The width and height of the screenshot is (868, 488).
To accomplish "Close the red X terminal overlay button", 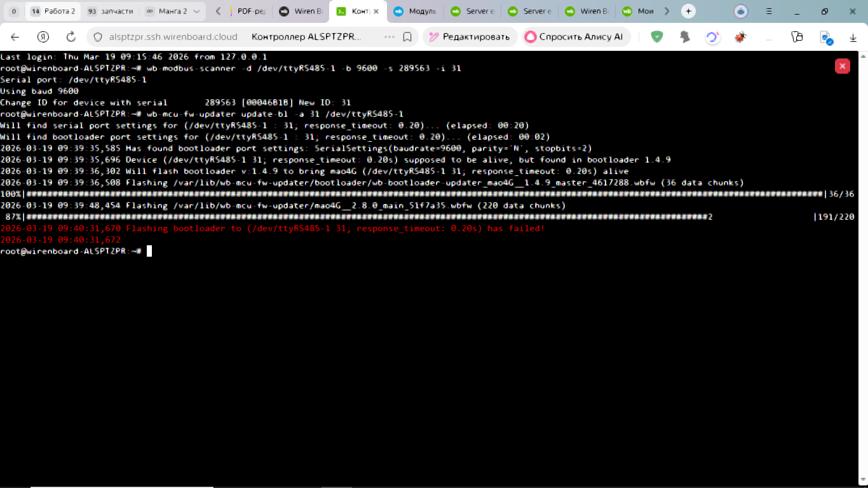I will pos(842,66).
